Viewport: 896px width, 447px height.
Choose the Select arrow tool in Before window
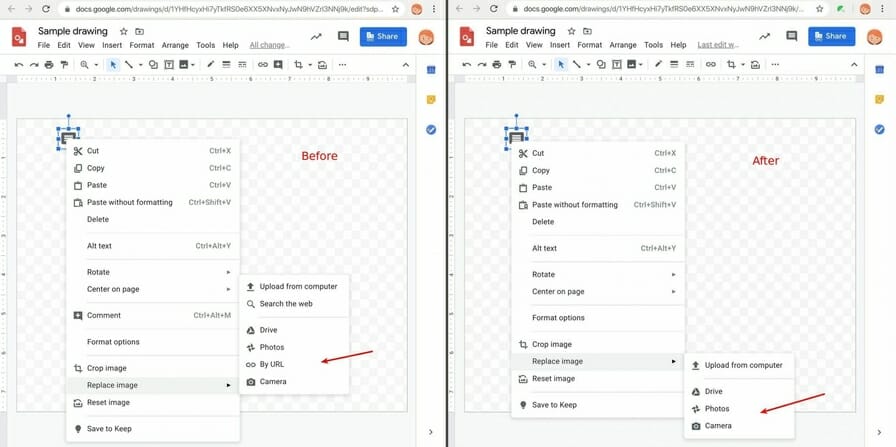[x=113, y=65]
